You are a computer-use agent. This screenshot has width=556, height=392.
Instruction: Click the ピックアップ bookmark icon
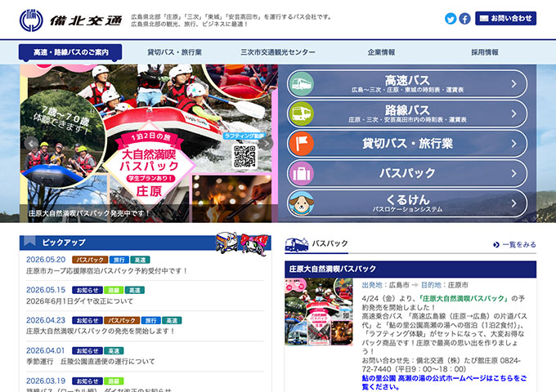click(x=29, y=241)
